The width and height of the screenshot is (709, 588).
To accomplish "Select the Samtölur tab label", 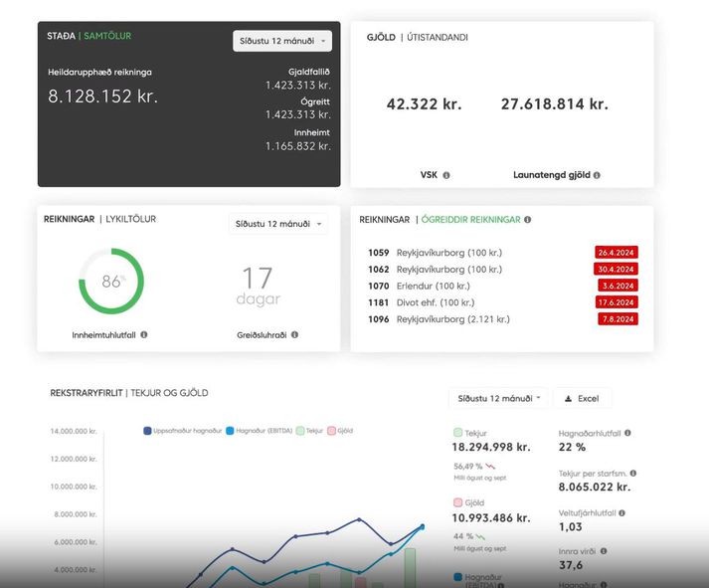I will [x=106, y=36].
